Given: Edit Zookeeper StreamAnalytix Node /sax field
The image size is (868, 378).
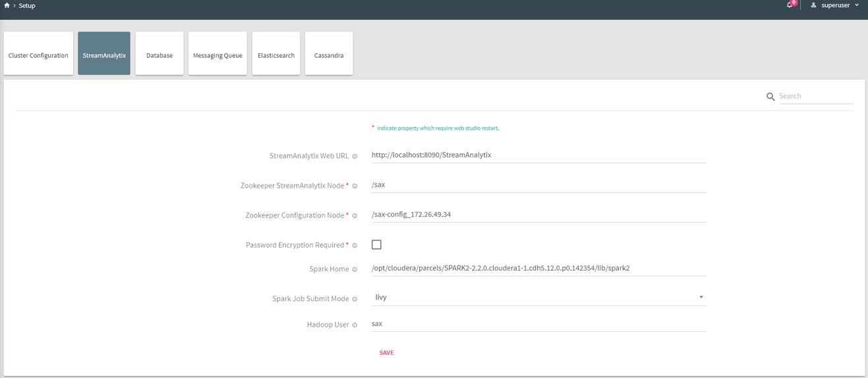Looking at the screenshot, I should pyautogui.click(x=538, y=185).
